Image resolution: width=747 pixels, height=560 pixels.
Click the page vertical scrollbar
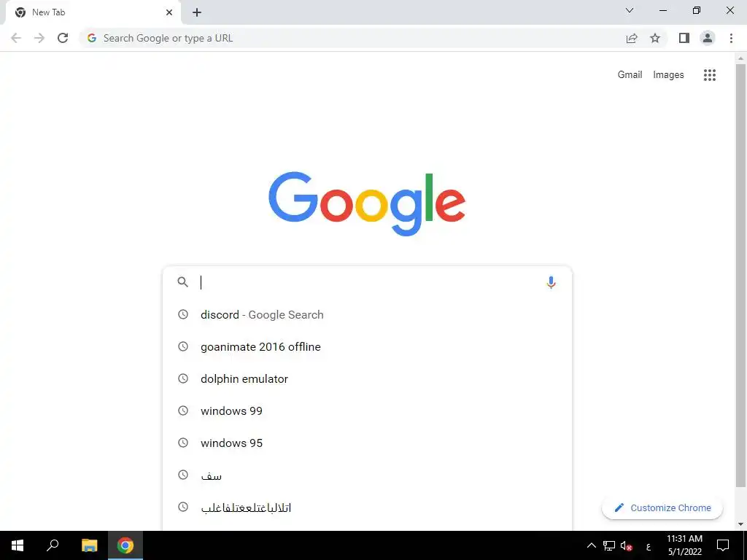tap(740, 276)
